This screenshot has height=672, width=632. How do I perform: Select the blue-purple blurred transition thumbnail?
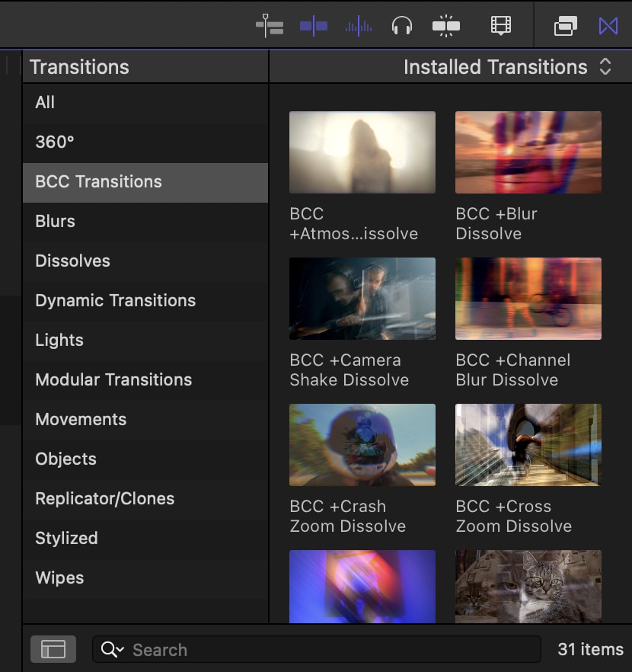point(362,587)
